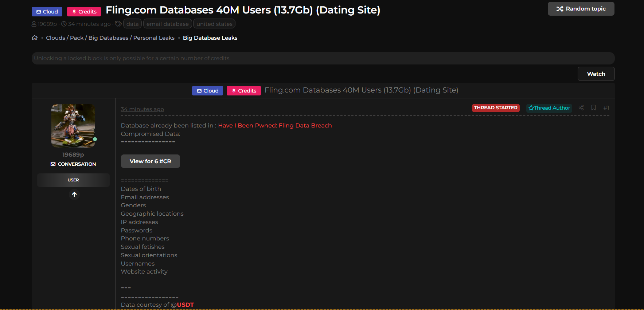Select the "email database" tag
The width and height of the screenshot is (644, 310).
pos(167,24)
